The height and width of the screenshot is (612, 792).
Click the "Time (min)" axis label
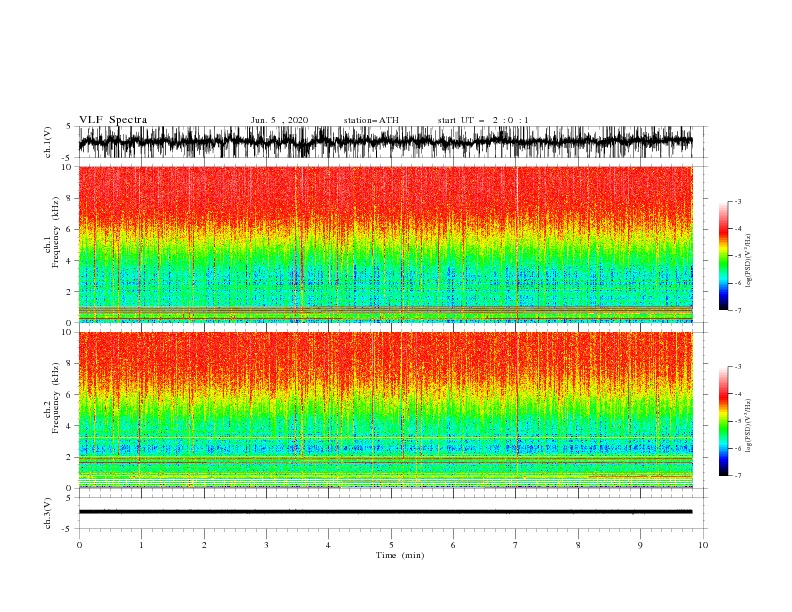(x=400, y=555)
